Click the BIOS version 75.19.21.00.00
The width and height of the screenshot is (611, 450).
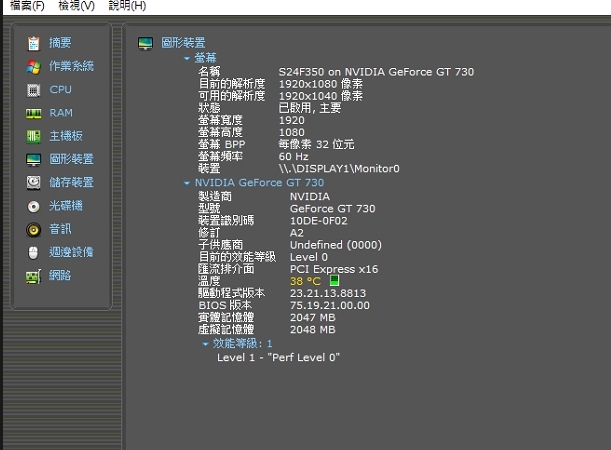(330, 305)
